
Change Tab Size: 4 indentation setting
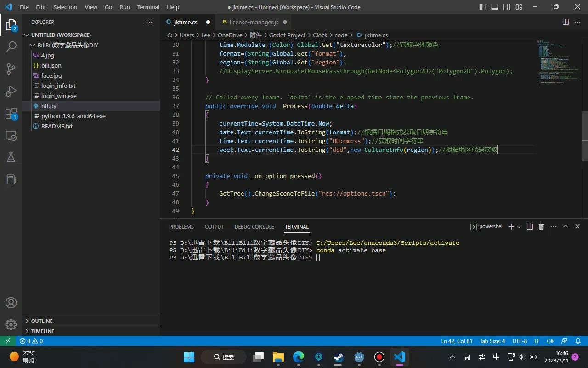pyautogui.click(x=492, y=341)
